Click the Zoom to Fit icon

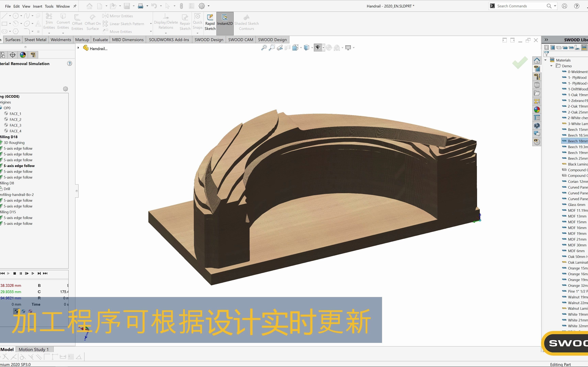[264, 48]
